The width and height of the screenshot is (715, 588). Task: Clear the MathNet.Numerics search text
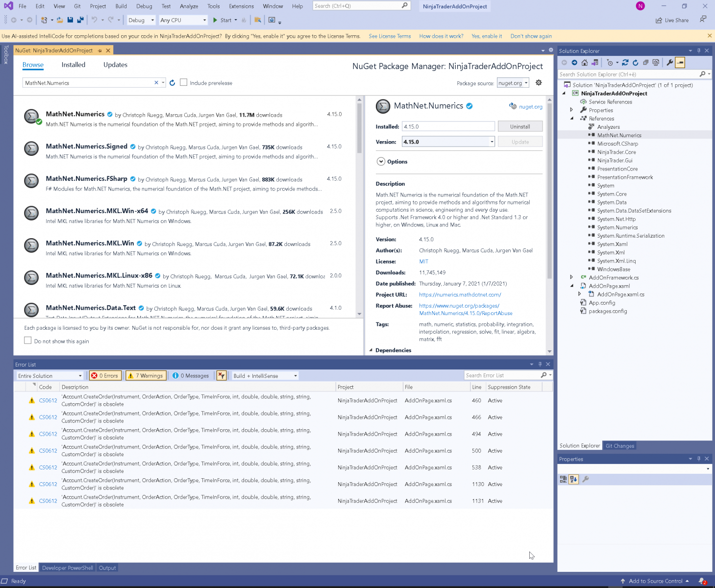[x=156, y=83]
